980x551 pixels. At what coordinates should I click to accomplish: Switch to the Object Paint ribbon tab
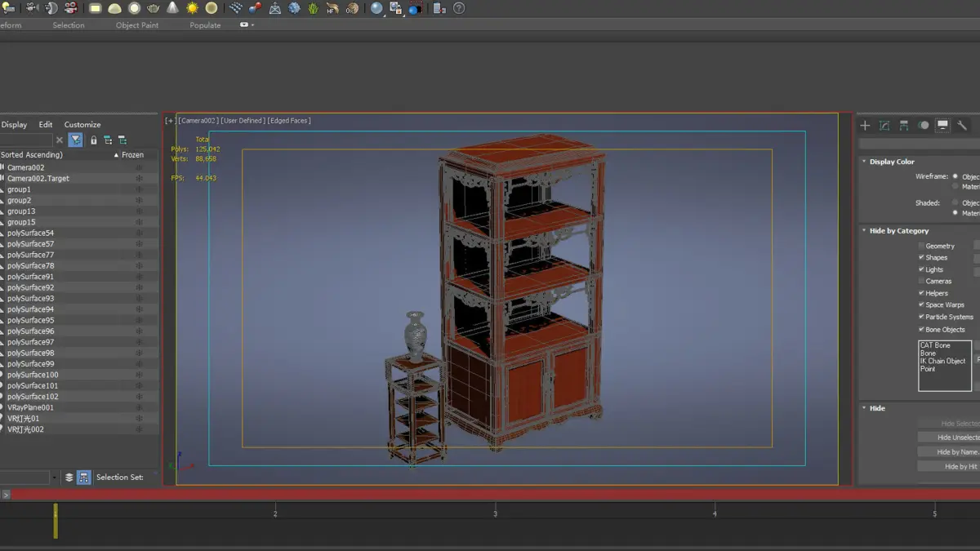point(137,25)
